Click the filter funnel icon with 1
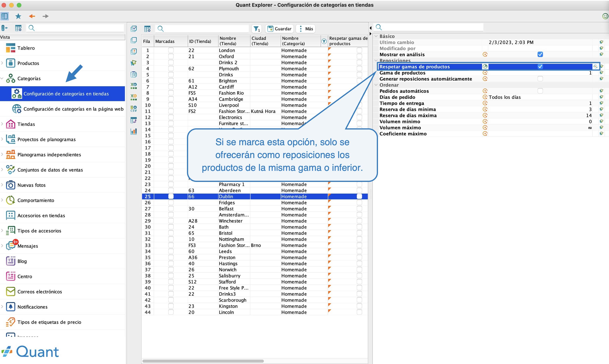Screen dimensions: 609x364 click(x=257, y=29)
